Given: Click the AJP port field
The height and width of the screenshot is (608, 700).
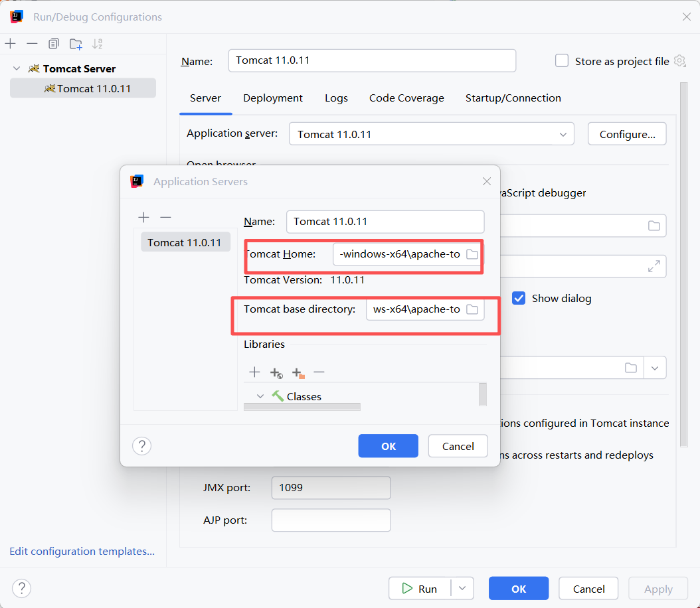Looking at the screenshot, I should pos(331,520).
